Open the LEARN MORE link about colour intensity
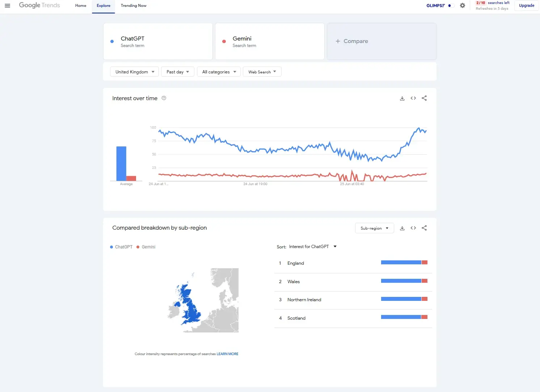 [227, 354]
